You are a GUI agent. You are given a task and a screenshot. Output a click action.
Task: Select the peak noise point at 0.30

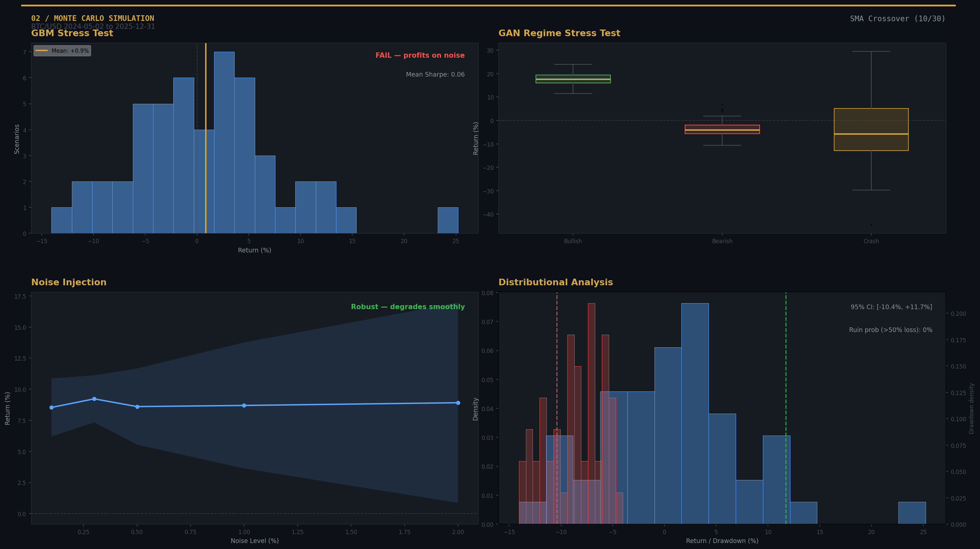pos(94,399)
